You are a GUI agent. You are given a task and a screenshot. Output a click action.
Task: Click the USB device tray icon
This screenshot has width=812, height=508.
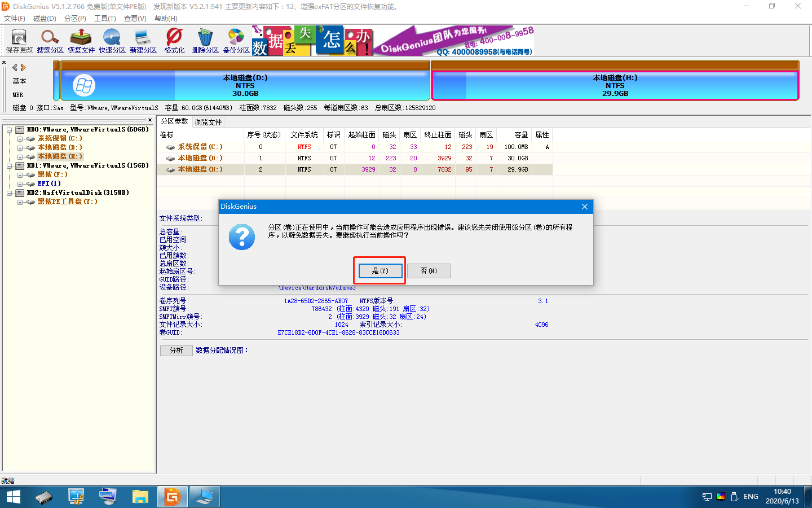click(734, 497)
